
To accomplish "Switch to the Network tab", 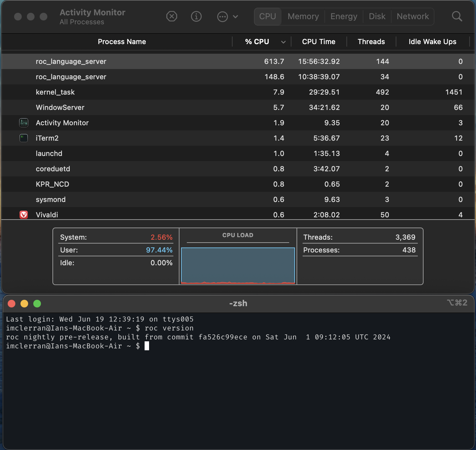I will (413, 16).
